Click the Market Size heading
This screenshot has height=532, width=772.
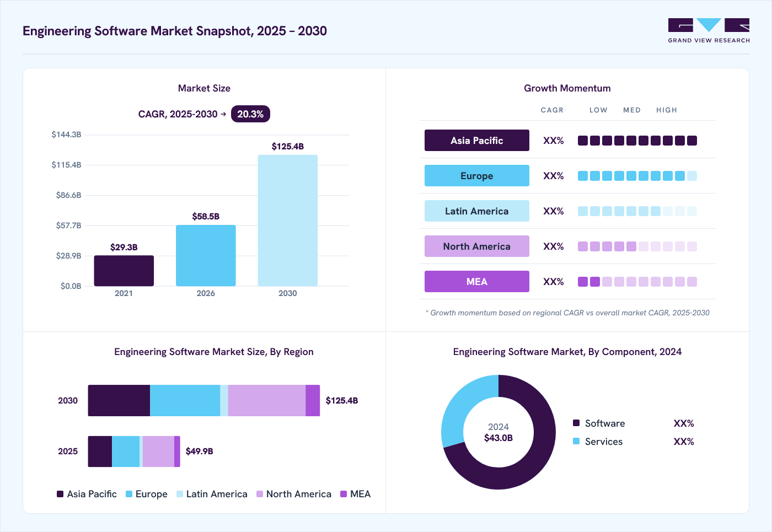point(204,88)
